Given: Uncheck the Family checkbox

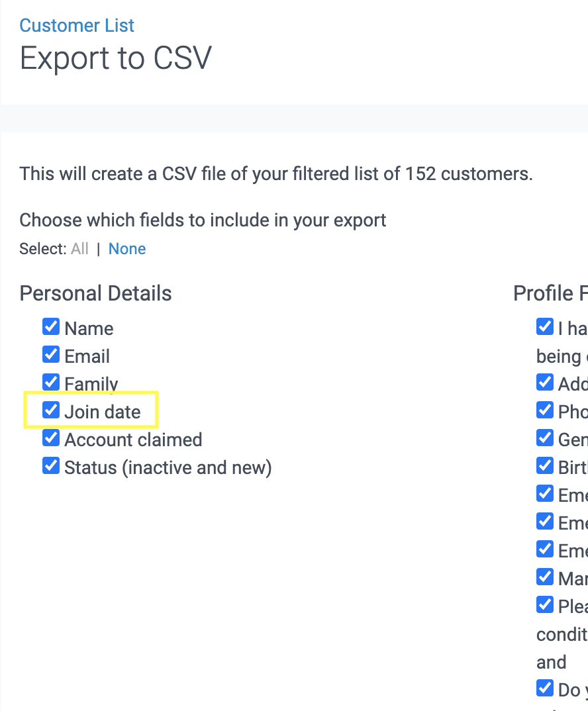Looking at the screenshot, I should (51, 383).
